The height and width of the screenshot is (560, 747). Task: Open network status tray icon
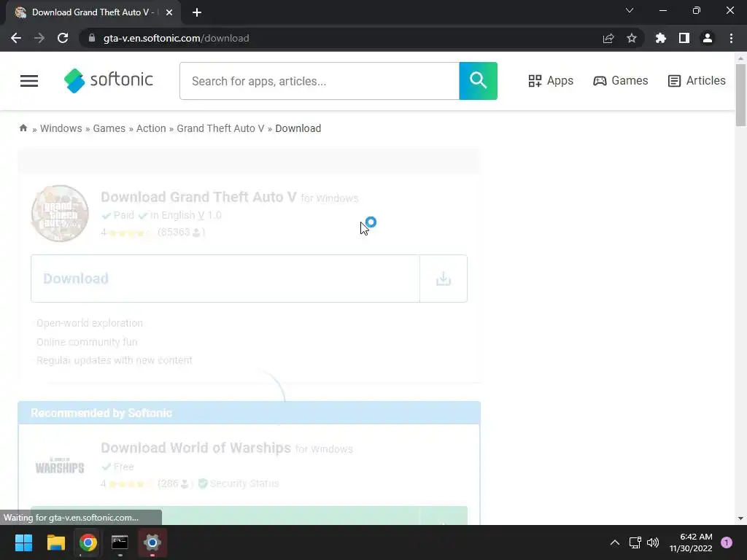click(635, 542)
